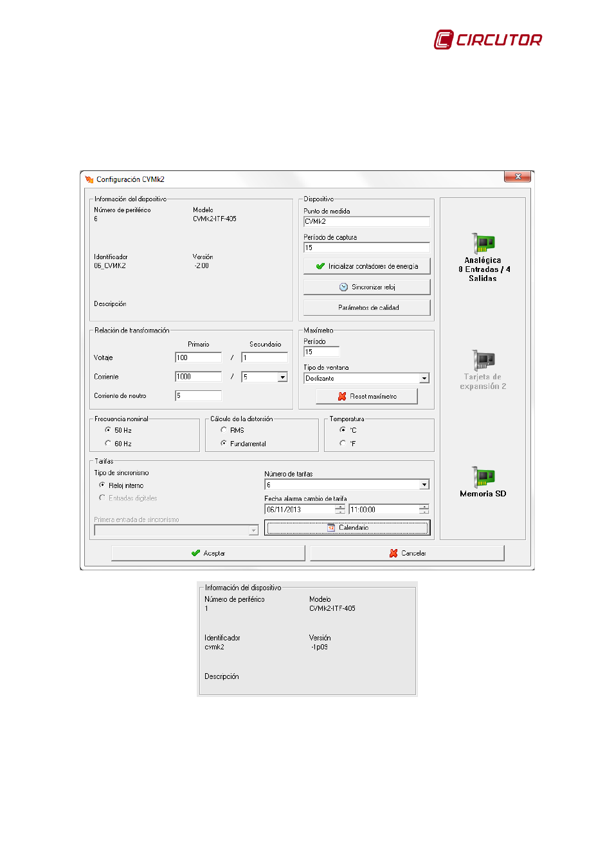Click the Memoria SD card icon
614x868 pixels.
point(483,477)
